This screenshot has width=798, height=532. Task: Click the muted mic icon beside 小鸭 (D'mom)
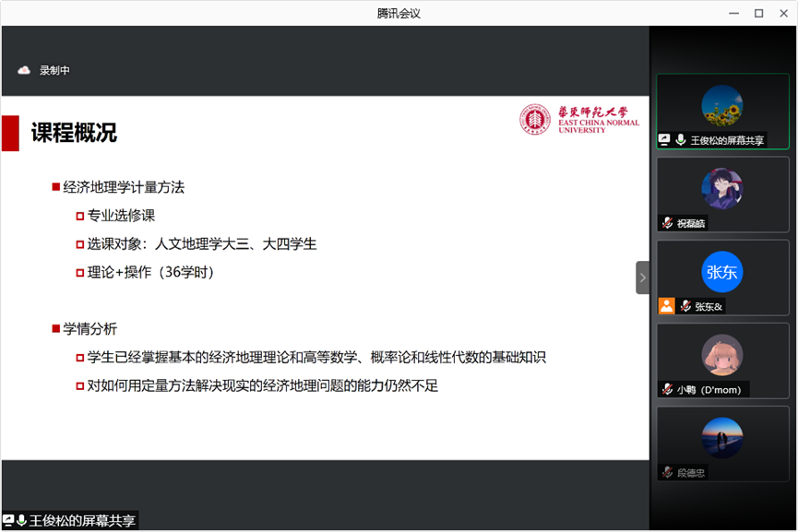[x=667, y=389]
